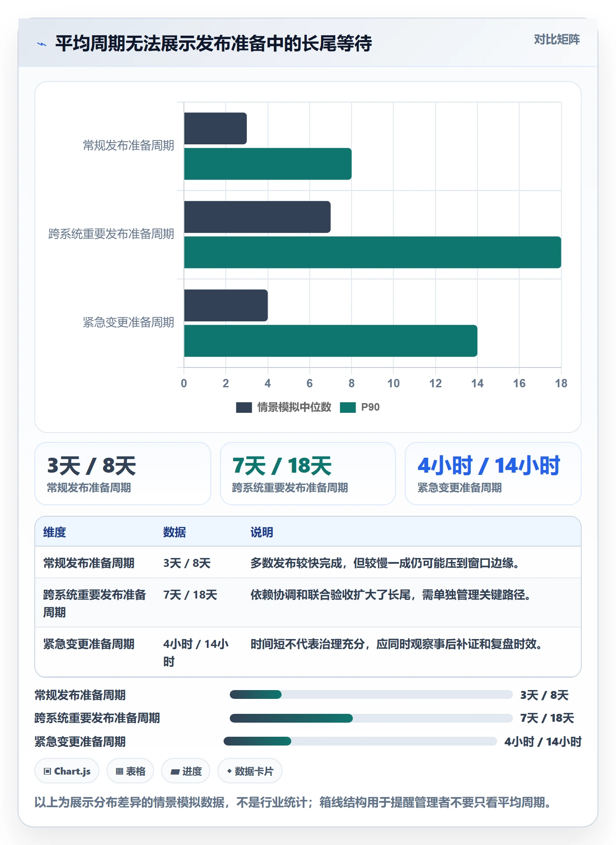
Task: Click the green P90 bar for 跨系统重要发布准备周期
Action: tap(372, 252)
